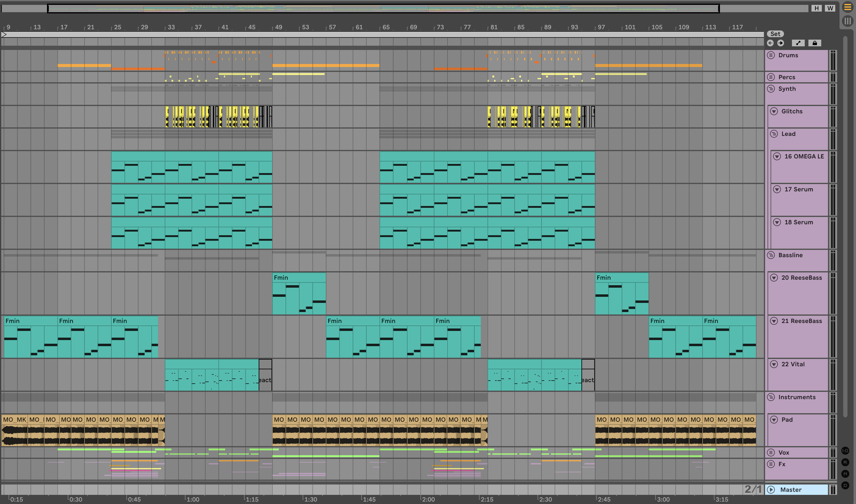Toggle the Mixer section M button

tap(845, 474)
